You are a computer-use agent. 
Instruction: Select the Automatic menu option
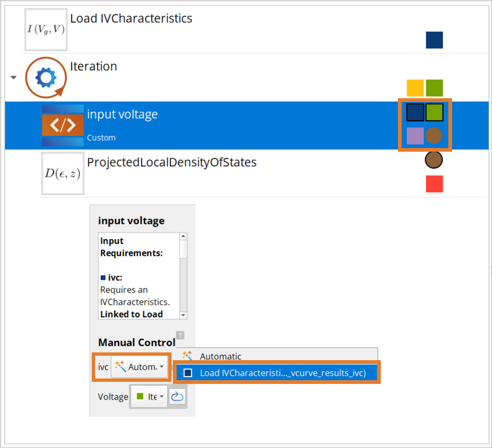(221, 356)
